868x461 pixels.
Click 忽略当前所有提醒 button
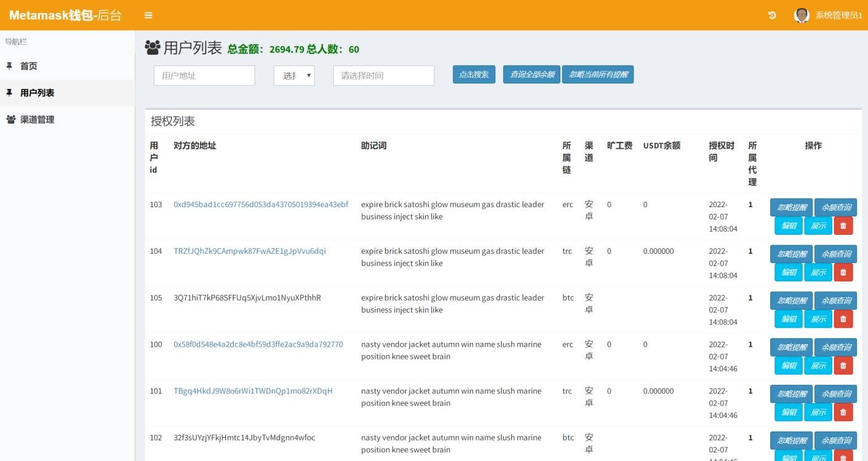[597, 74]
